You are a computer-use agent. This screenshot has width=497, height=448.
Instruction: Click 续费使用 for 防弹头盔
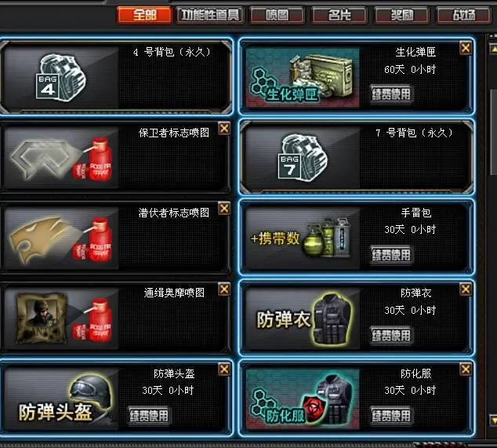click(x=149, y=415)
